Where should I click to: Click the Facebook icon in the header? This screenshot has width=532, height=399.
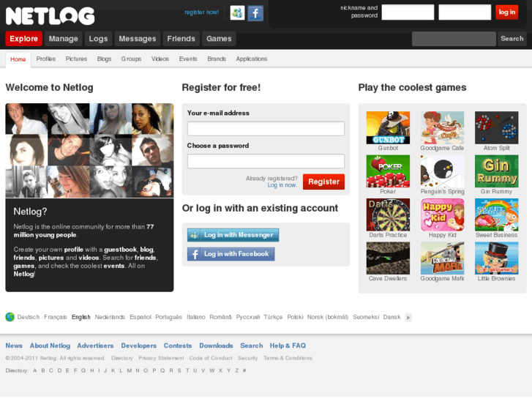pyautogui.click(x=255, y=13)
